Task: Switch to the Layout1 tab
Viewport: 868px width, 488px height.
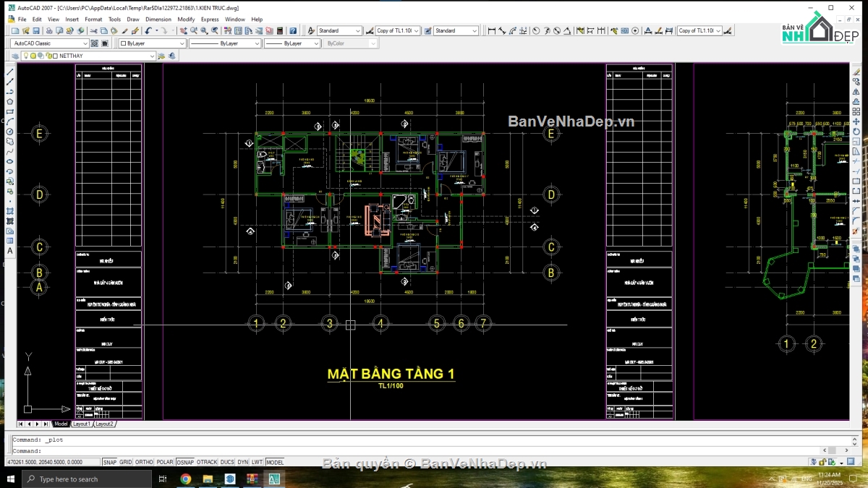Action: click(82, 424)
